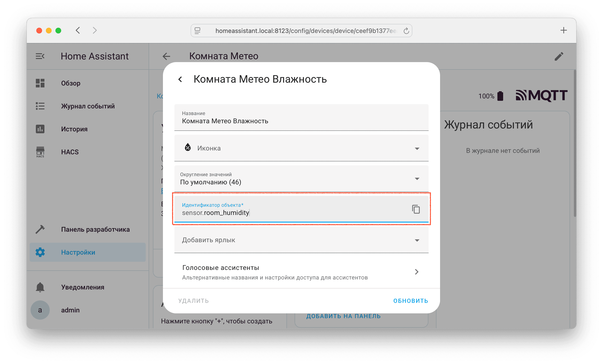Reload the page in the address bar
The image size is (603, 364).
point(406,31)
